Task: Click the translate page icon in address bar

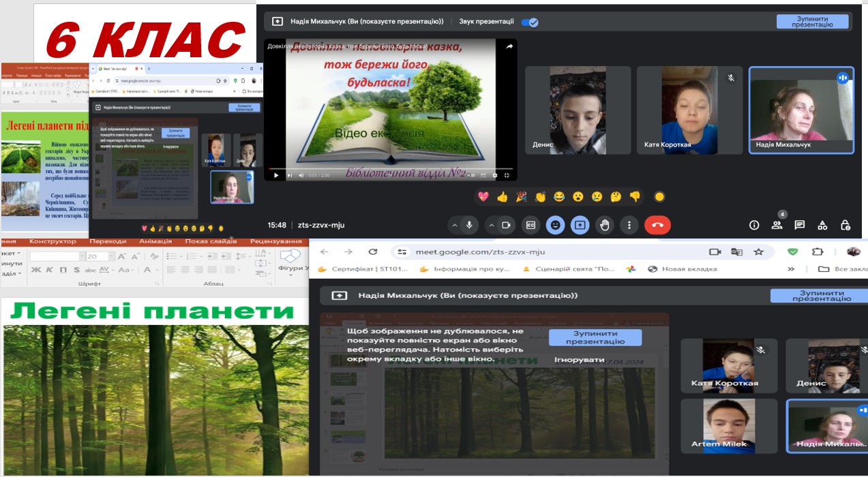Action: [x=736, y=251]
